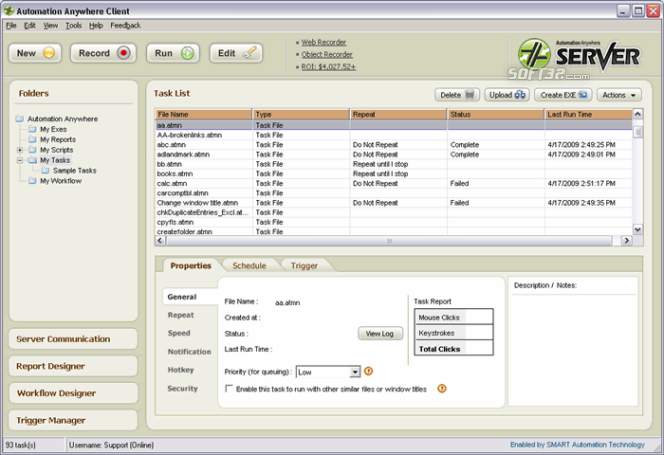Select the abc.atmn task row
664x455 pixels.
tap(394, 145)
